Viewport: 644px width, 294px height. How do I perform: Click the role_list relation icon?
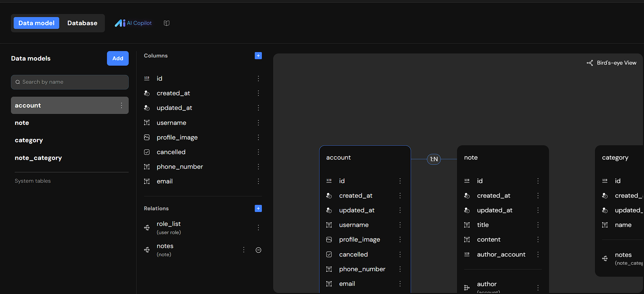[x=147, y=228]
